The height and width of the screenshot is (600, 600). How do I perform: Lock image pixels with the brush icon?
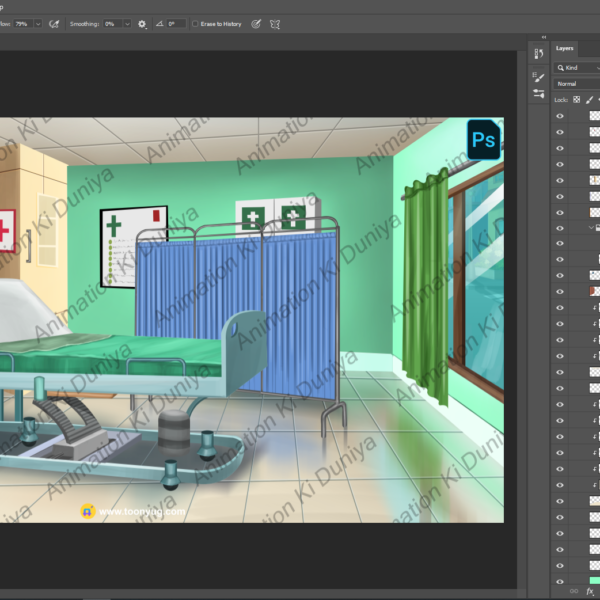pos(589,99)
